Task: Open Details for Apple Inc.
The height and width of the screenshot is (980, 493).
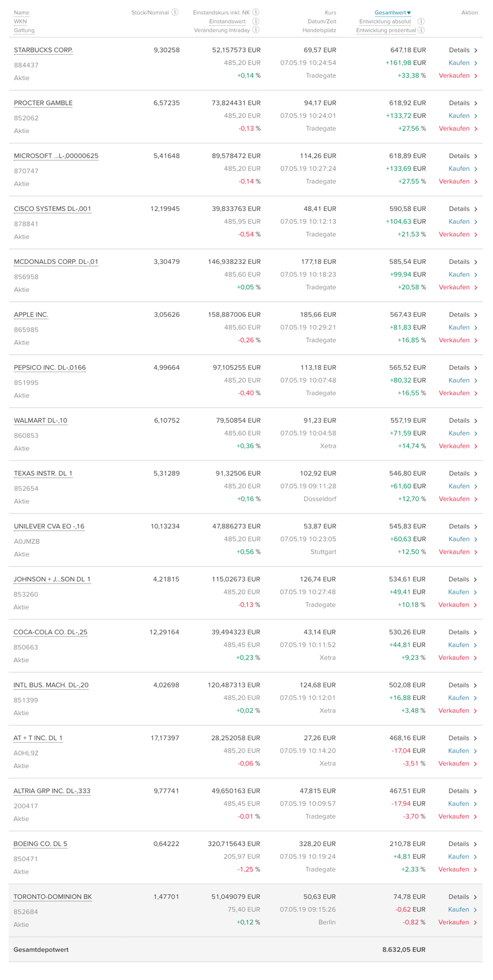Action: [460, 315]
